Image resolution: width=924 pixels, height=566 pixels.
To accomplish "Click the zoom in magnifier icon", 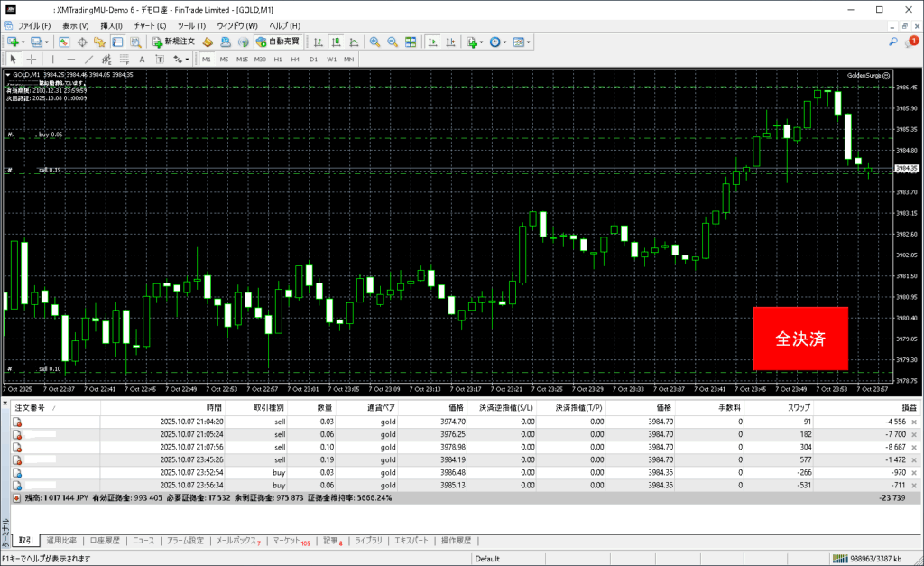I will click(x=374, y=42).
